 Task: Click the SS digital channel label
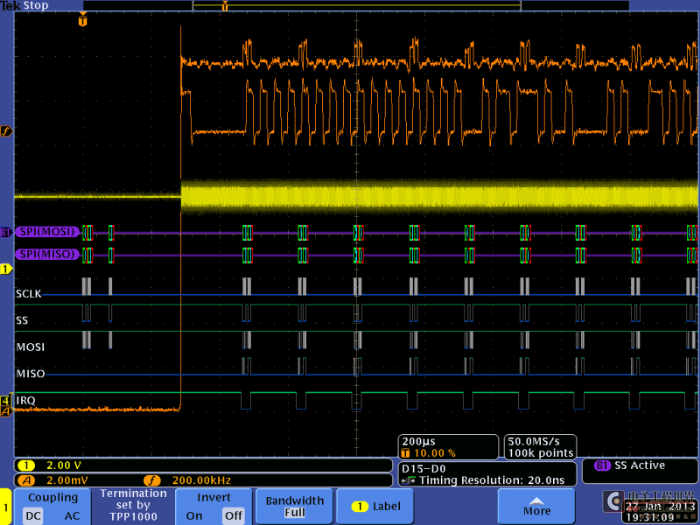click(22, 321)
